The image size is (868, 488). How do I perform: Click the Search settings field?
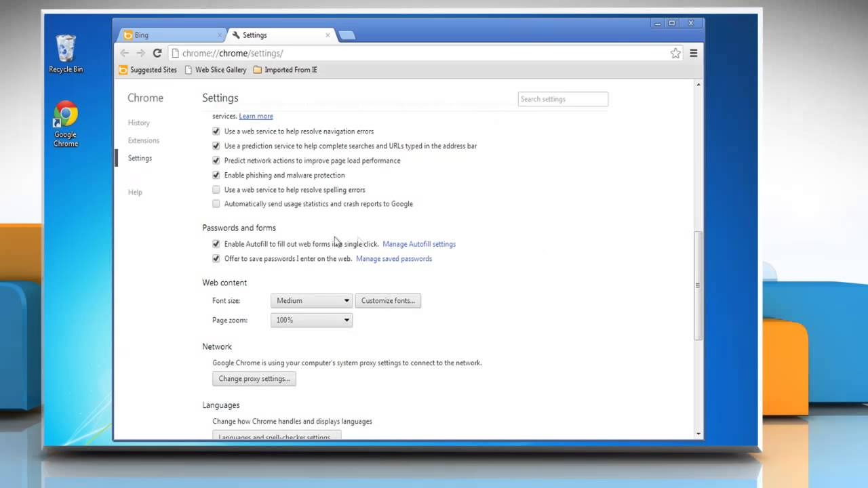click(563, 99)
